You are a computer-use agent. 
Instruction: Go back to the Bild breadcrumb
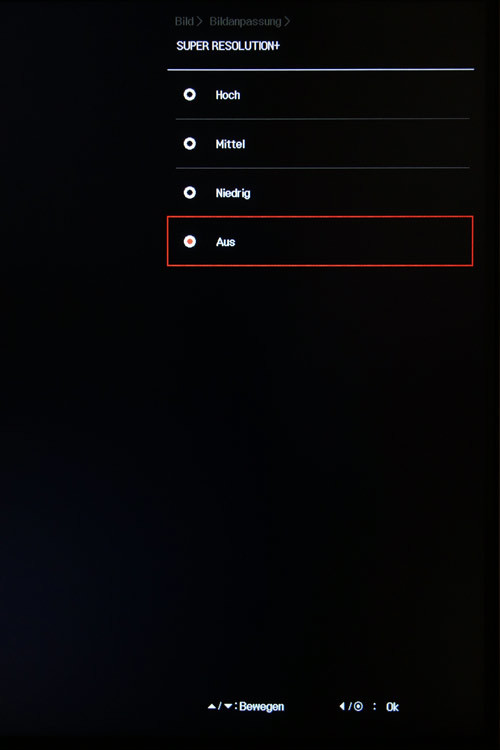[184, 21]
